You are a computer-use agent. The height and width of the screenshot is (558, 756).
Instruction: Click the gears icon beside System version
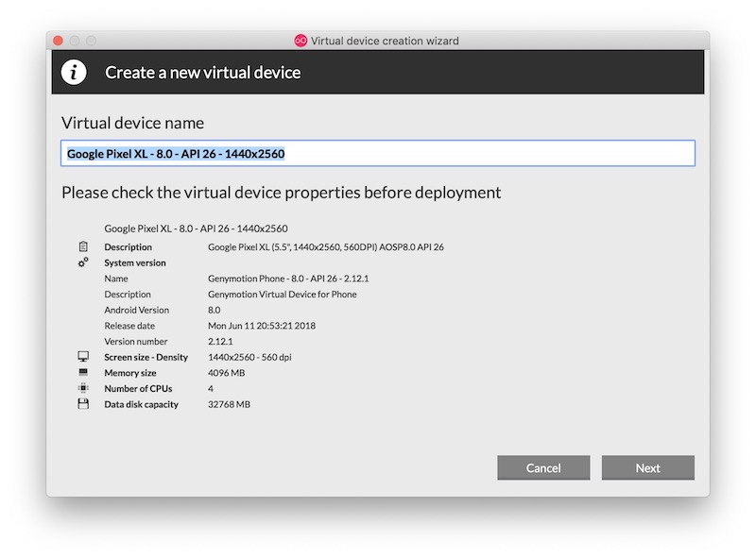click(x=83, y=262)
